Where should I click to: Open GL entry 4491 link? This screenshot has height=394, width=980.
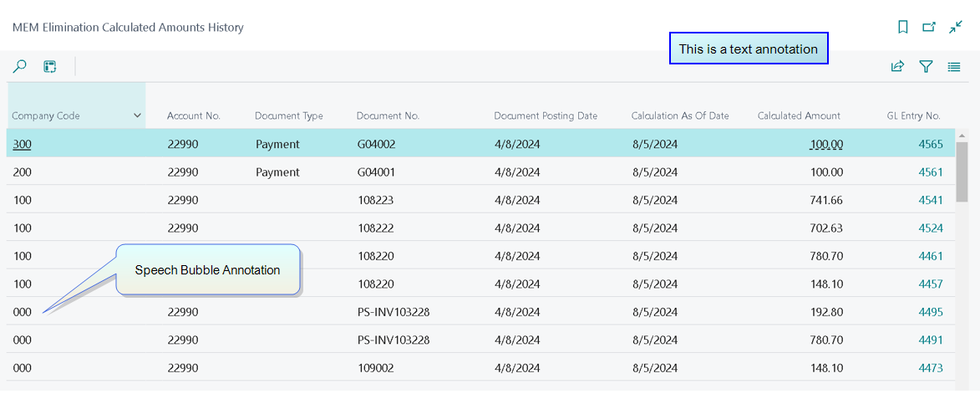(x=931, y=340)
